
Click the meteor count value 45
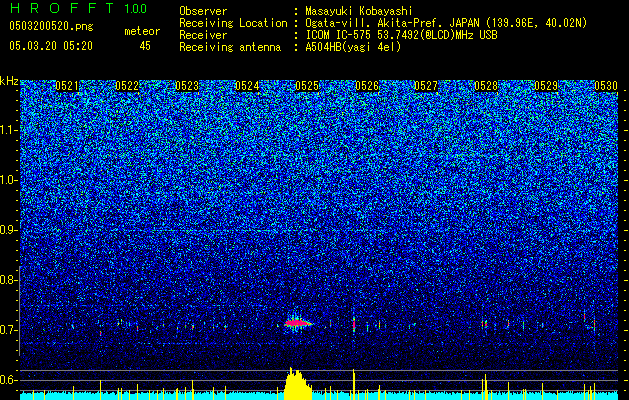pyautogui.click(x=145, y=46)
